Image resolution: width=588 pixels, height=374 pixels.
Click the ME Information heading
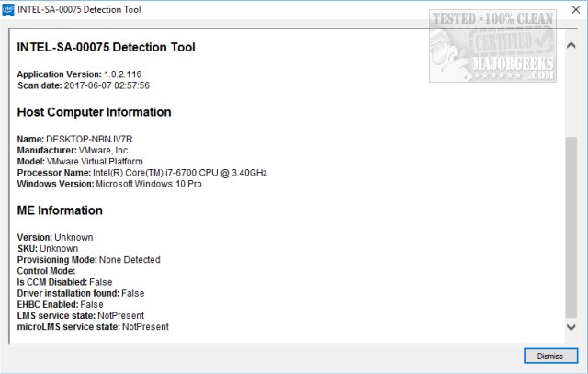tap(60, 210)
